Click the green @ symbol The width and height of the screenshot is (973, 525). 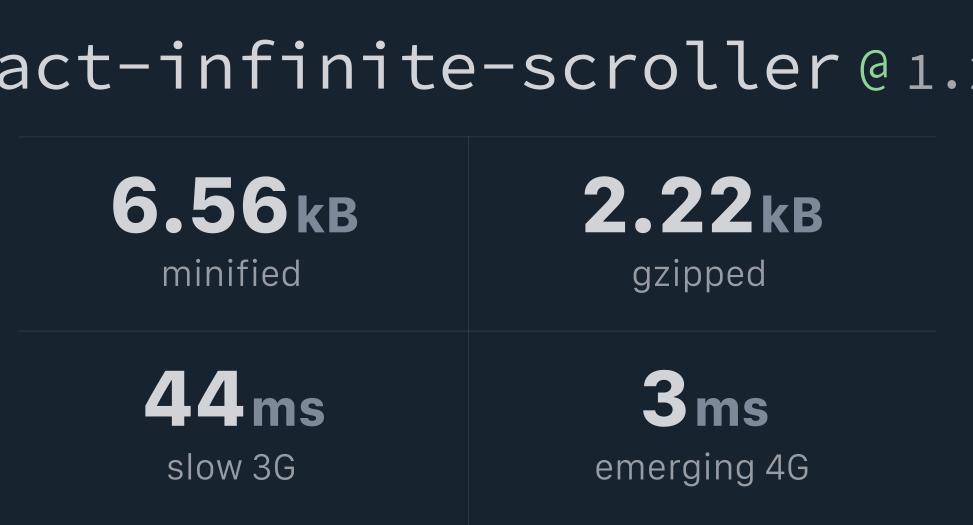[x=873, y=69]
